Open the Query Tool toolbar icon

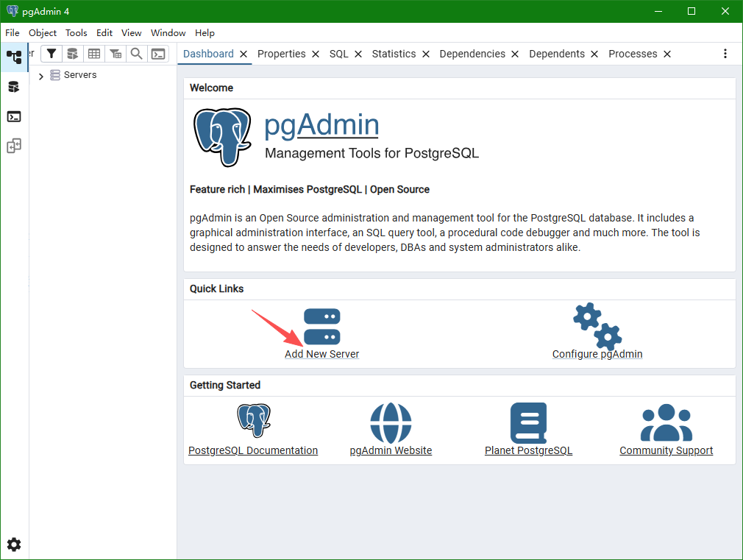click(73, 54)
